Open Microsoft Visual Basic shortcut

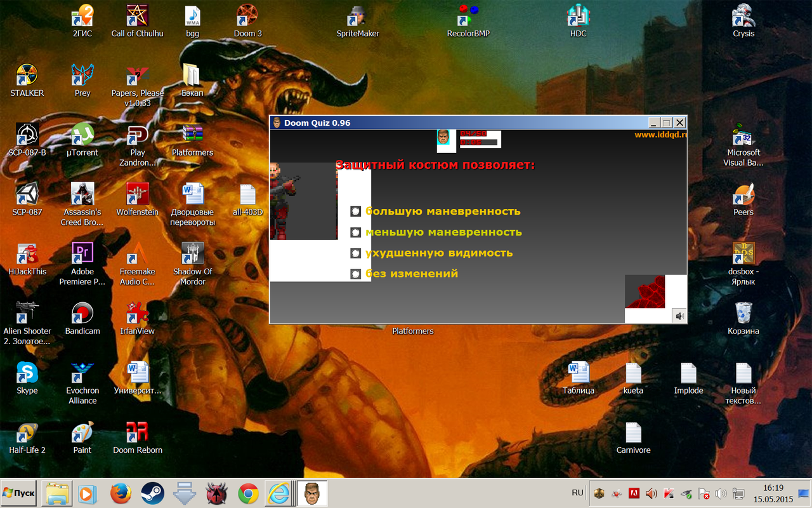pyautogui.click(x=743, y=145)
